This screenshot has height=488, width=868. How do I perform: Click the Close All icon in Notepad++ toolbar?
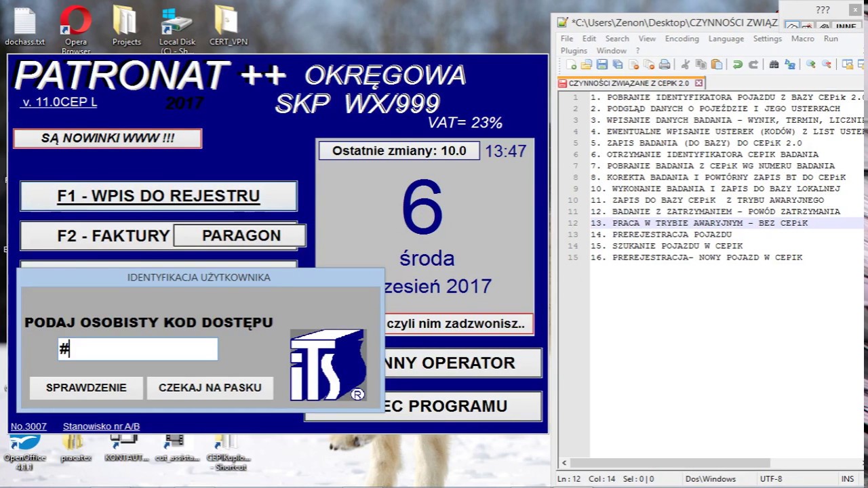[x=649, y=64]
